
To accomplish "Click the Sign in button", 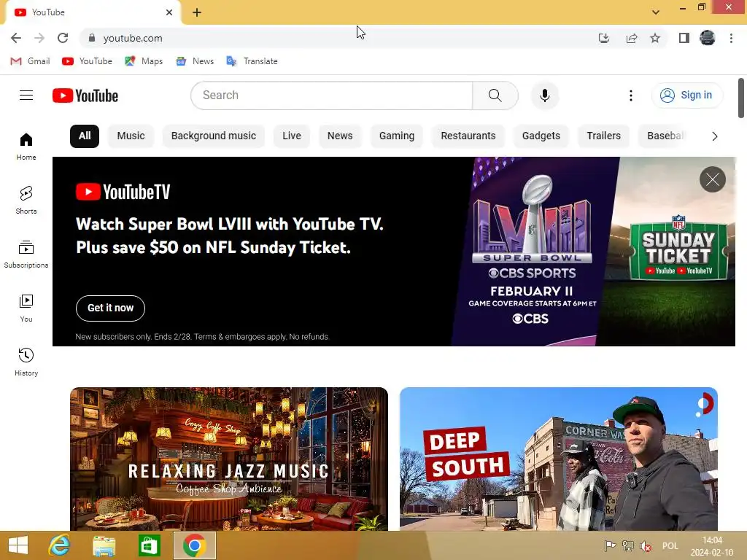I will click(686, 96).
